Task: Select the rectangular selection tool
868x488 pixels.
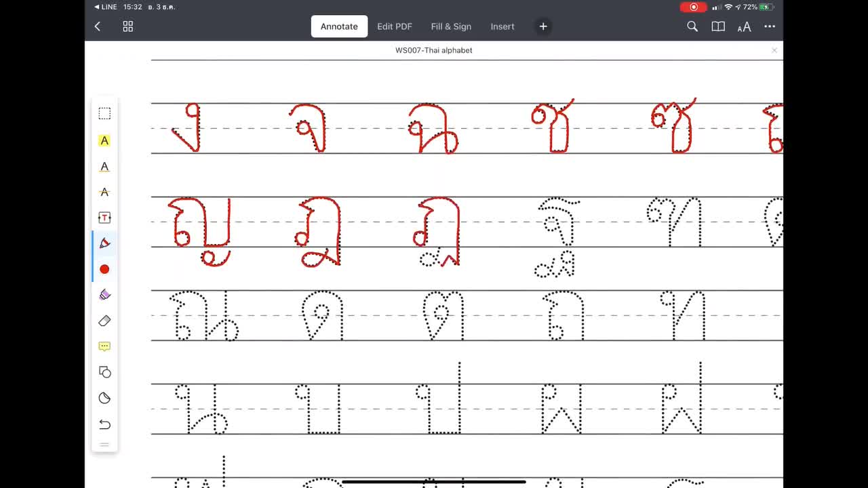Action: [x=104, y=113]
